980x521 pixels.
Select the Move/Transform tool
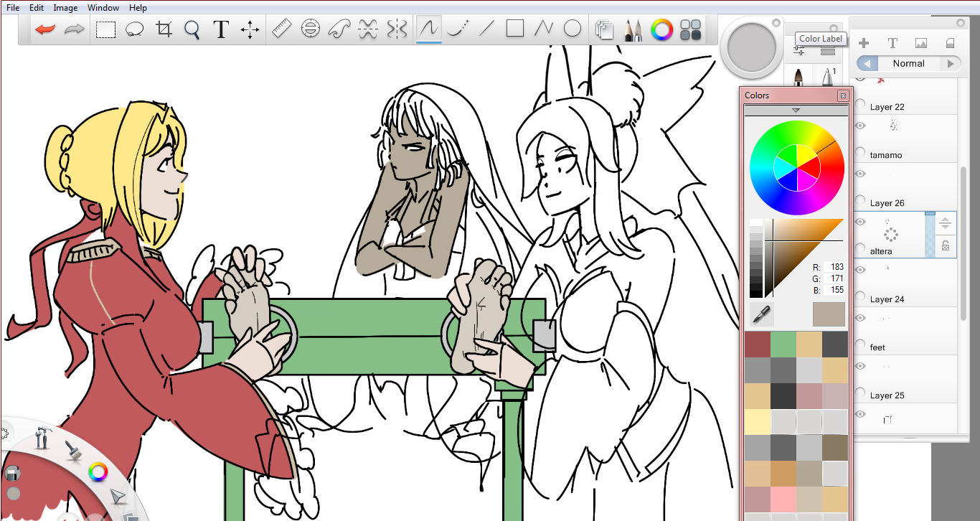250,29
